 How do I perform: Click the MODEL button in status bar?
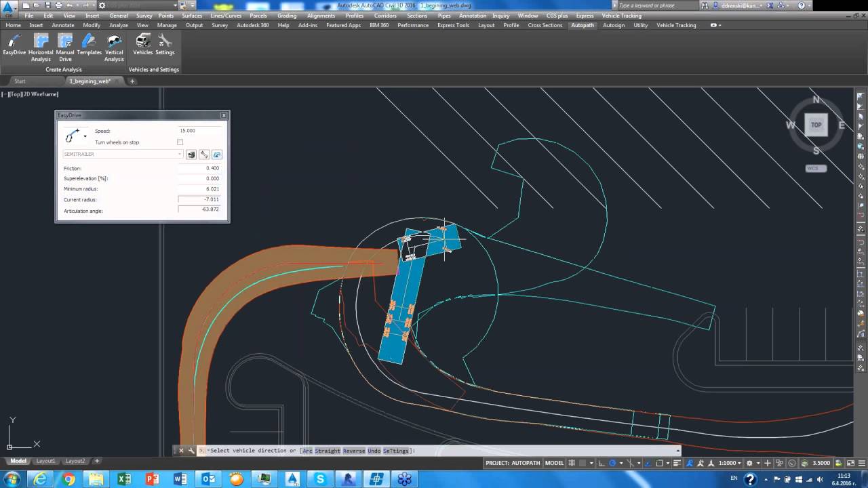click(x=555, y=463)
